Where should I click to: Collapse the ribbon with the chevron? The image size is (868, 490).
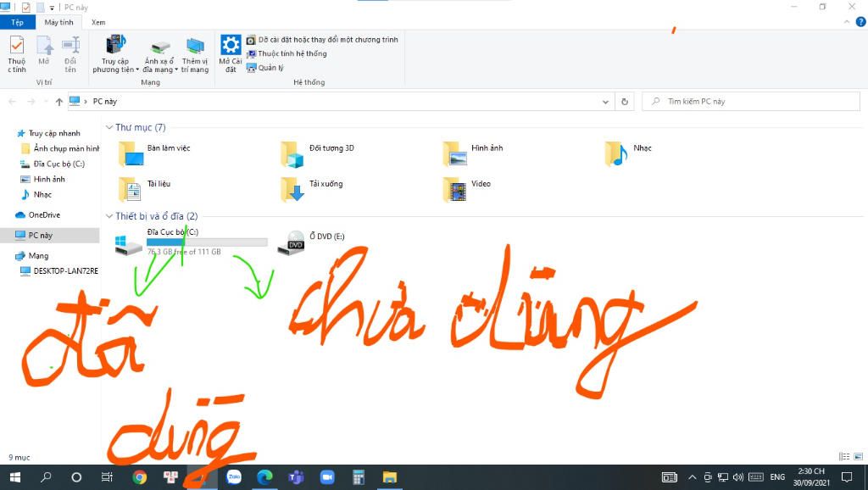(x=847, y=22)
